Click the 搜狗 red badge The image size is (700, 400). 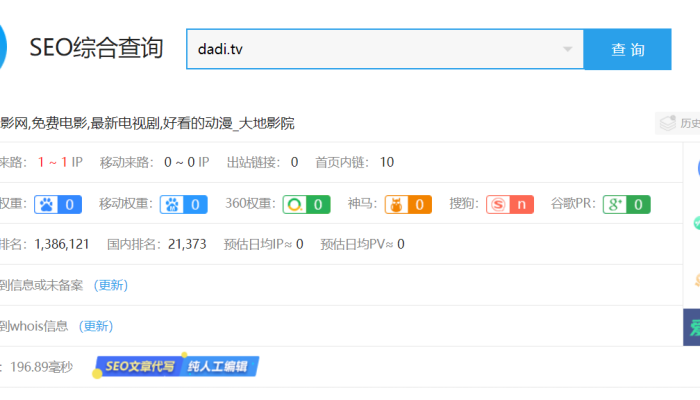click(x=510, y=204)
